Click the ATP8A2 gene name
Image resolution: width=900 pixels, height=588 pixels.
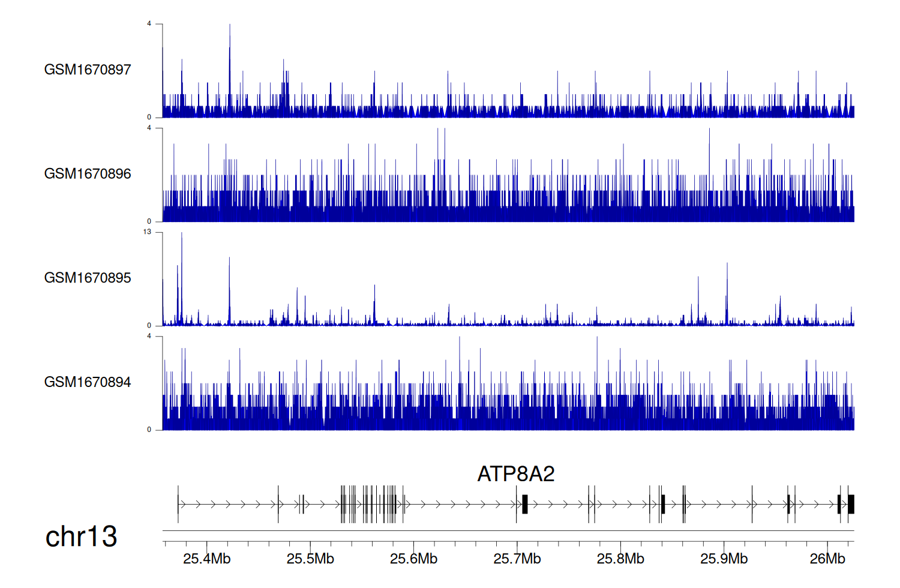click(x=515, y=474)
